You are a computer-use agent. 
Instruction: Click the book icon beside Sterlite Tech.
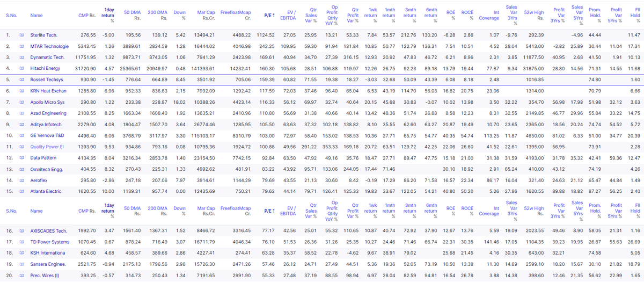22,35
